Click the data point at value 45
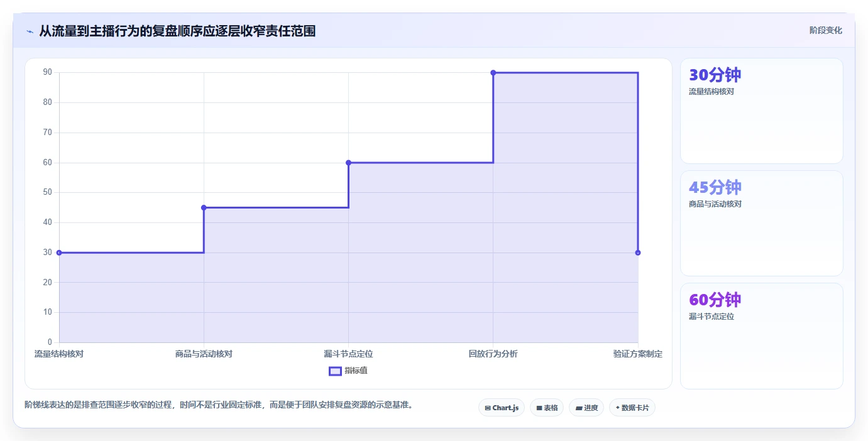The image size is (868, 441). (x=204, y=207)
